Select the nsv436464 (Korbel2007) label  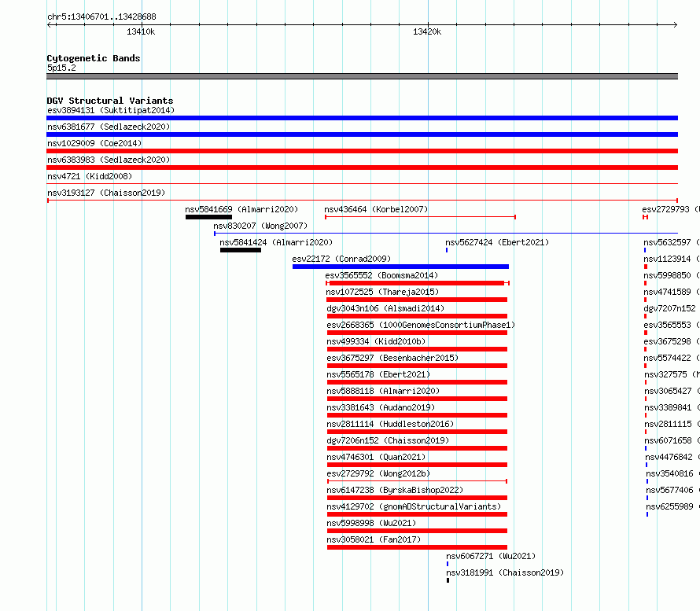coord(376,209)
